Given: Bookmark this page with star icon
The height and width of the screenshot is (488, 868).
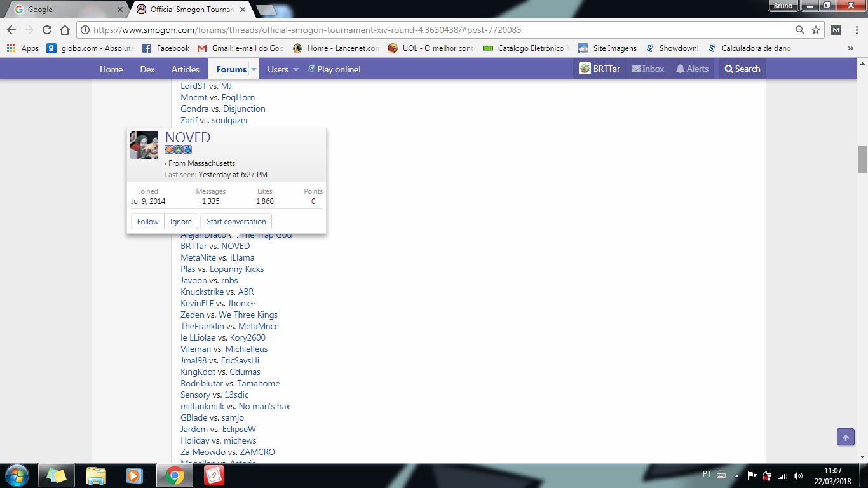Looking at the screenshot, I should point(816,30).
